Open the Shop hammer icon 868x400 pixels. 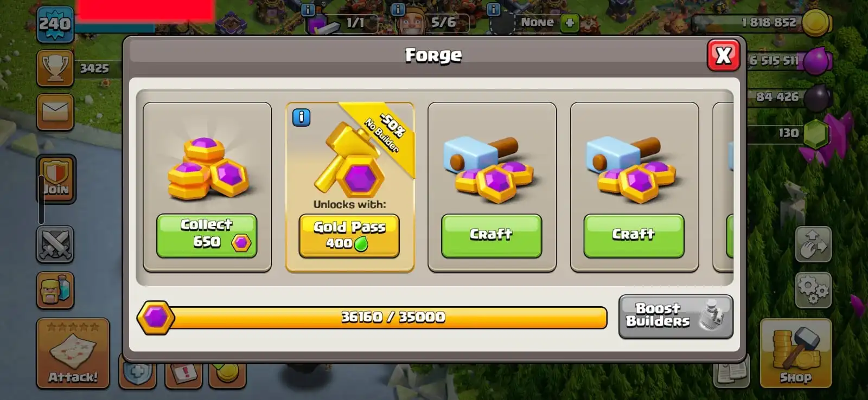(796, 353)
